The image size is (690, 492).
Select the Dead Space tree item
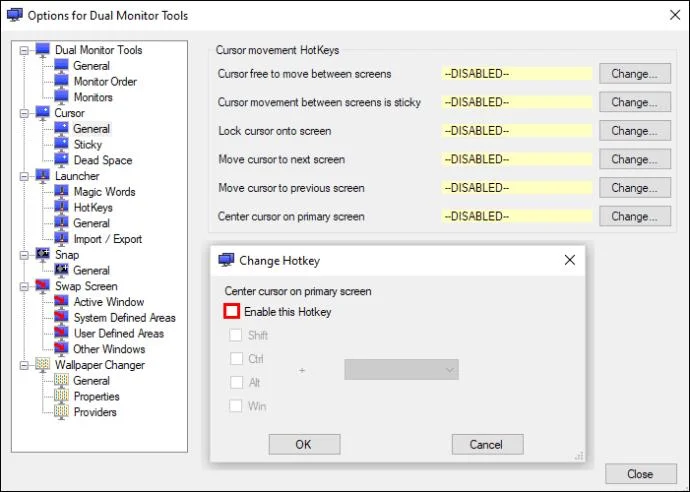(x=103, y=160)
